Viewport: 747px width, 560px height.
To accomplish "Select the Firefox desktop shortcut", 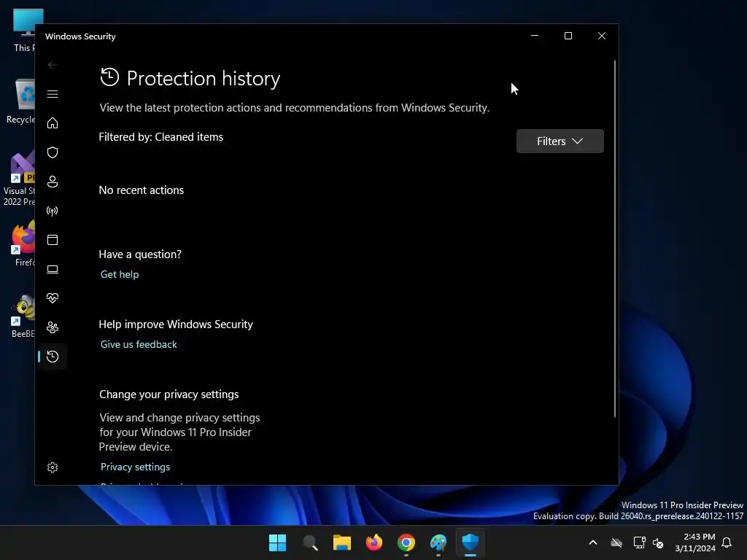I will pos(24,244).
